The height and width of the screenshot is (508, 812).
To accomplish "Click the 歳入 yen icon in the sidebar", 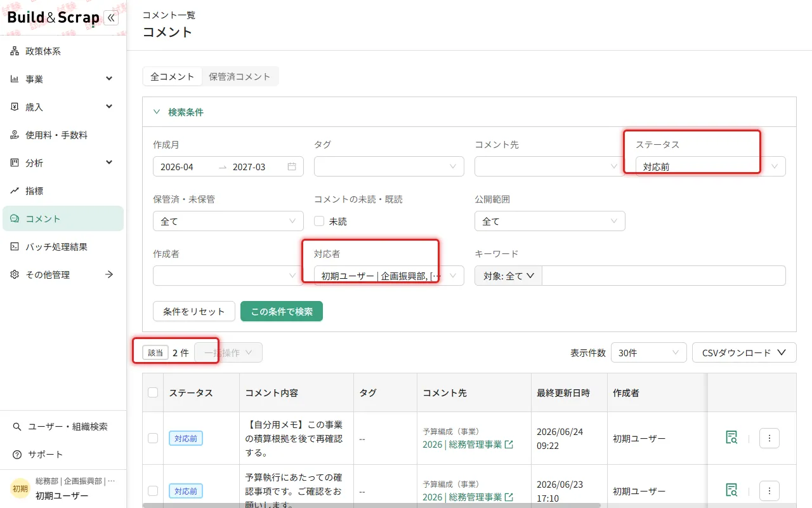I will (x=15, y=107).
